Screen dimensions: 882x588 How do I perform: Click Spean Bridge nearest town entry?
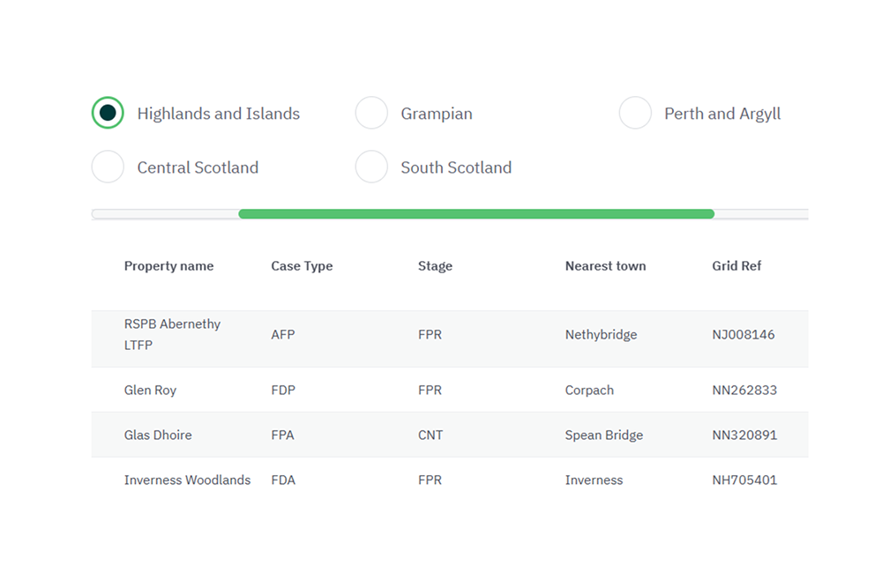[604, 435]
